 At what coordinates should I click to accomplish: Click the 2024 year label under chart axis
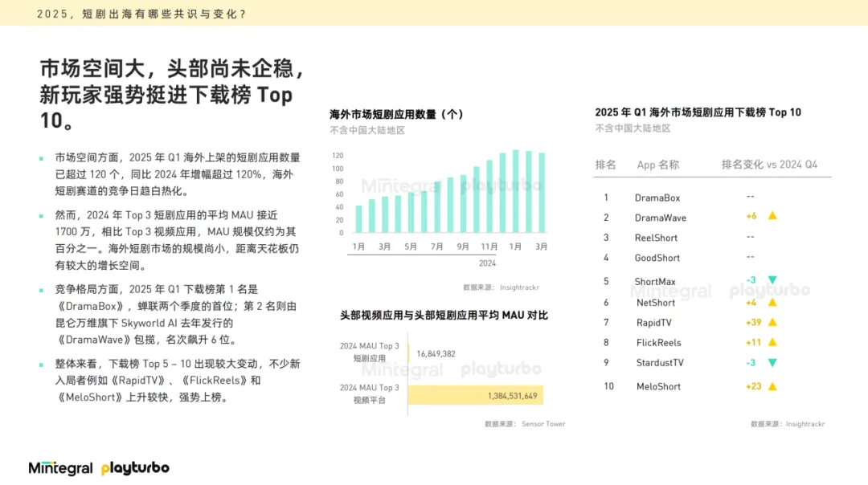point(487,263)
